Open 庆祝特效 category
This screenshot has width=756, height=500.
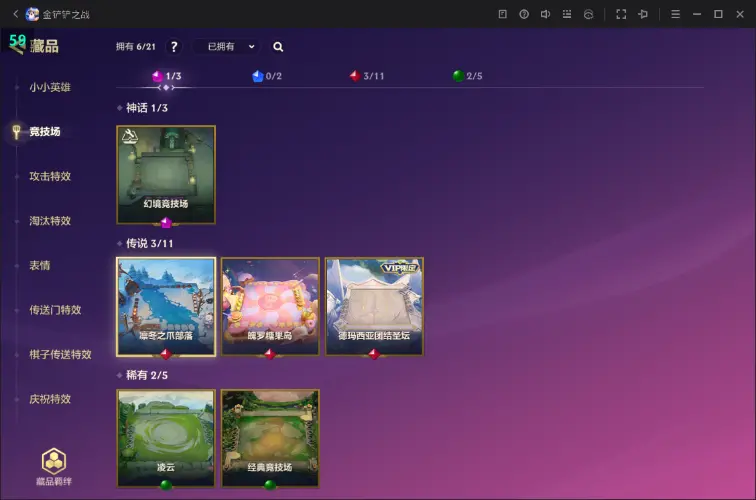coord(50,399)
